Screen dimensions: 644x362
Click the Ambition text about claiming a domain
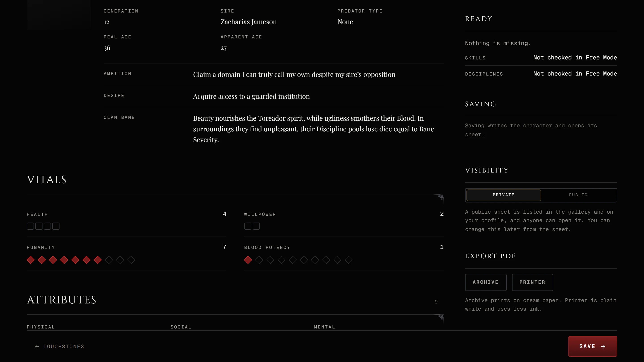(x=294, y=74)
